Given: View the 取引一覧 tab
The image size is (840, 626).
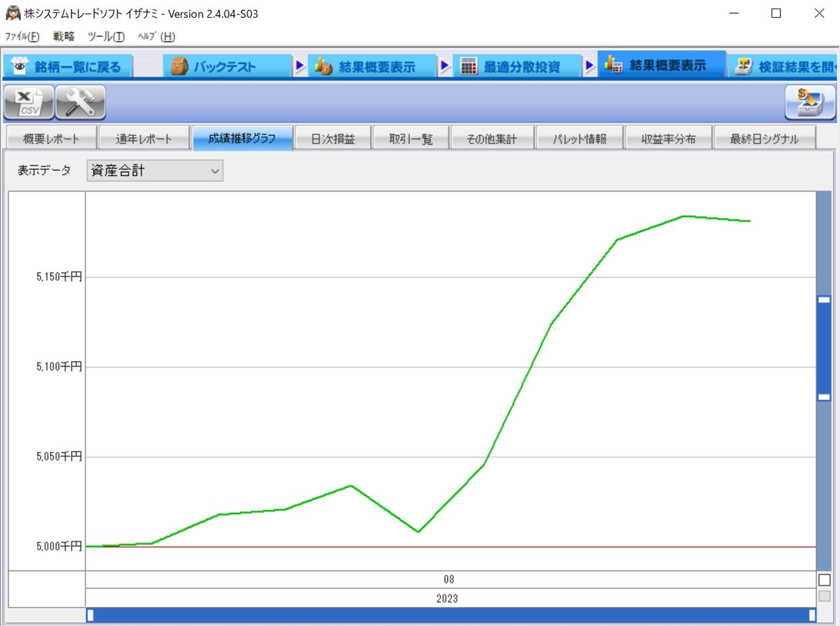Looking at the screenshot, I should coord(411,139).
